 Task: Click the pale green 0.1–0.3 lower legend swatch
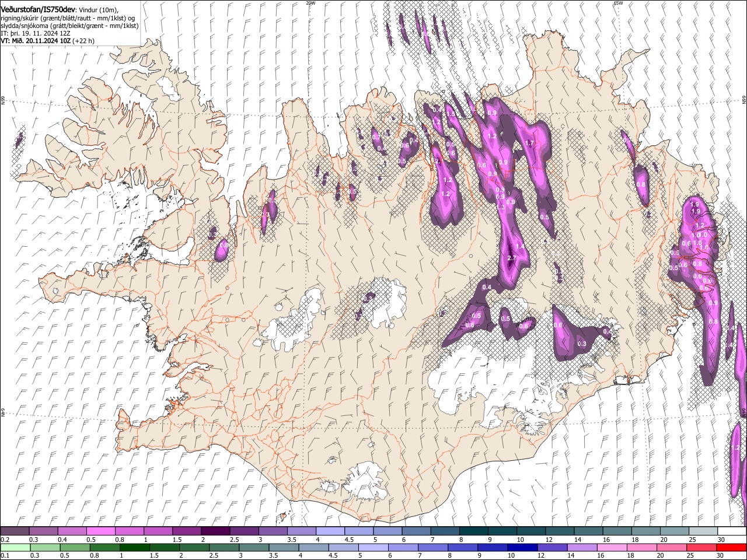point(16,547)
